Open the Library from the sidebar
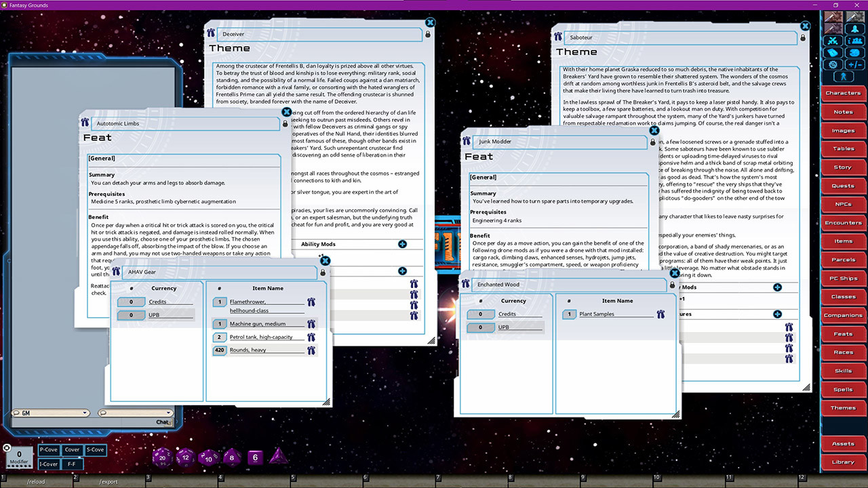 [843, 462]
